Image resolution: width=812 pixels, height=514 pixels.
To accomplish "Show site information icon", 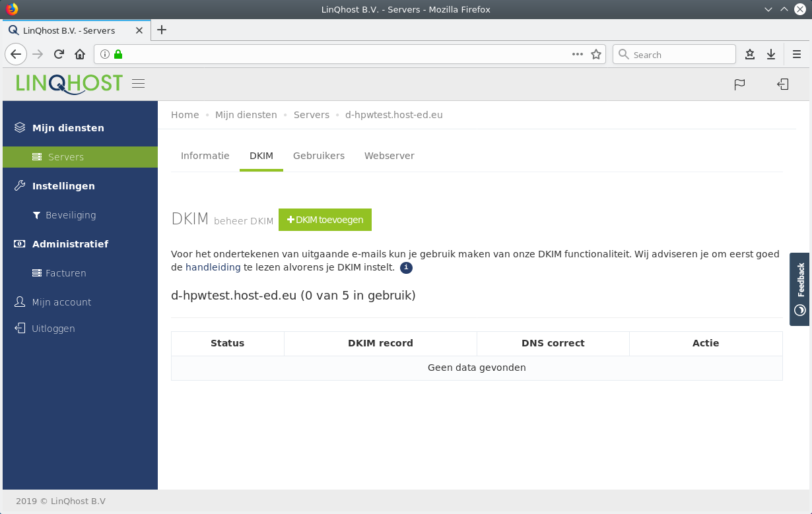I will [104, 55].
